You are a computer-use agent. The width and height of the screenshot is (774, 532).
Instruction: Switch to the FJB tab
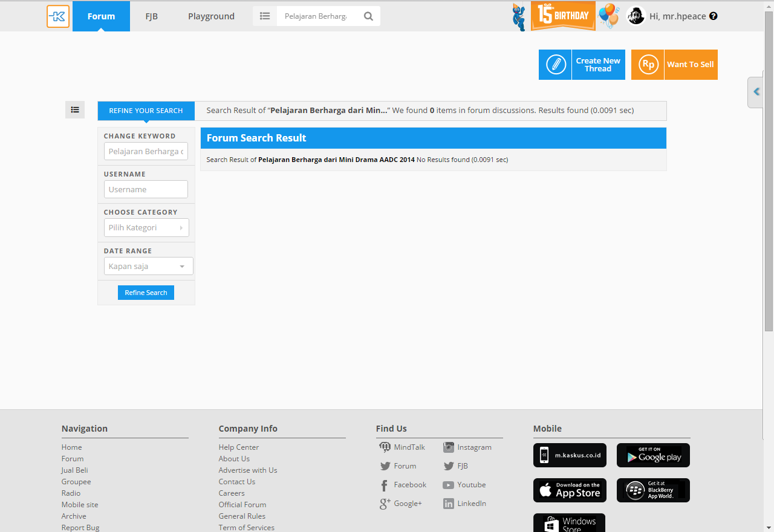[x=152, y=16]
